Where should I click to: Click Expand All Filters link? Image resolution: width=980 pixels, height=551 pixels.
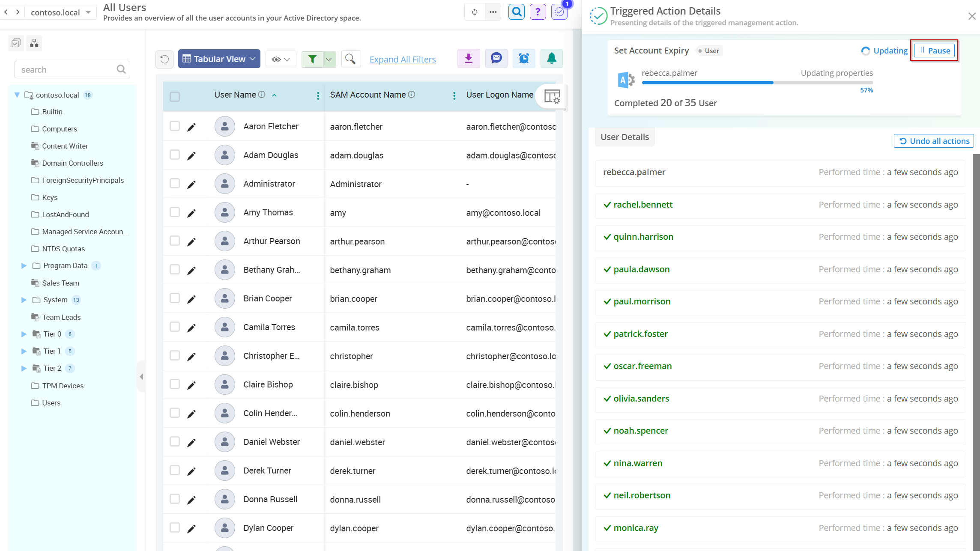(x=403, y=60)
